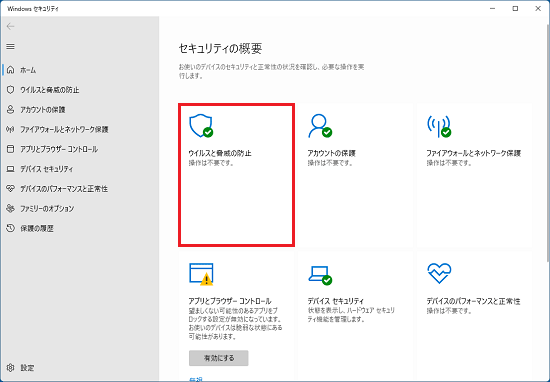Screen dimensions: 550x382
Task: Click the person icon beside アカウントの保護 in sidebar
Action: tap(11, 109)
